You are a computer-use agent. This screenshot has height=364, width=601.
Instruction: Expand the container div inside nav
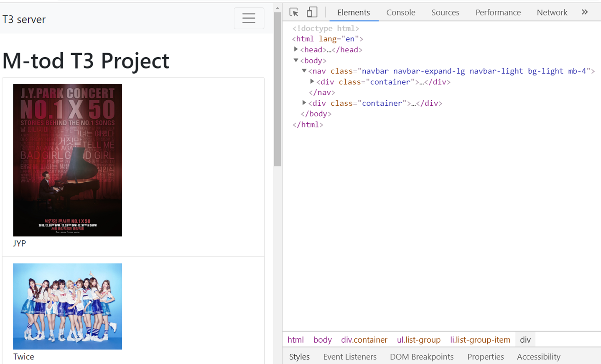pos(312,81)
